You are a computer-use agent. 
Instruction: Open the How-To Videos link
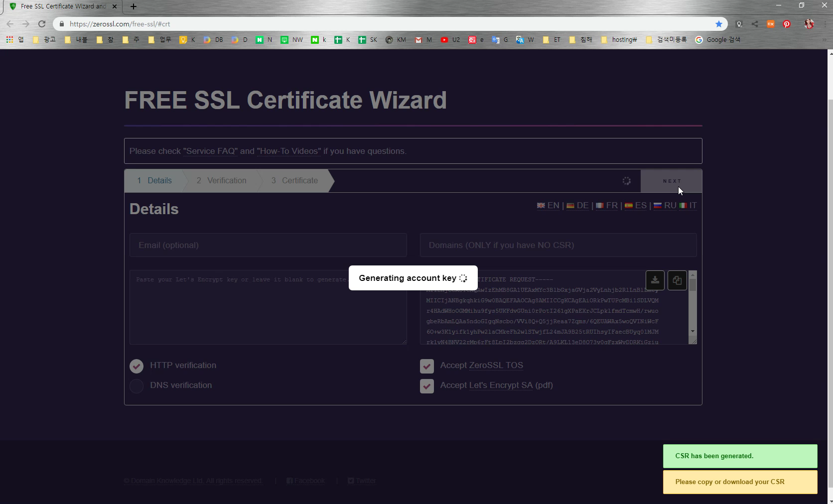pos(289,151)
